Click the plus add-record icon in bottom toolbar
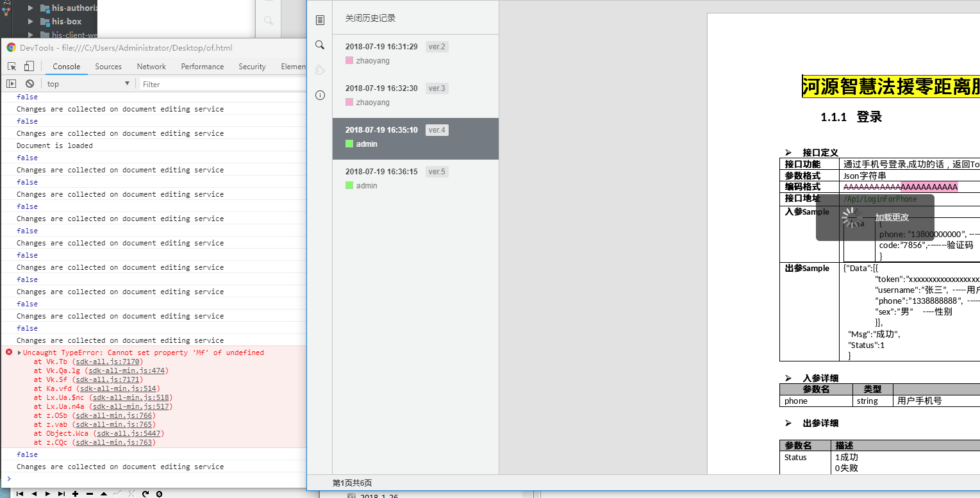Viewport: 980px width, 498px height. coord(76,494)
